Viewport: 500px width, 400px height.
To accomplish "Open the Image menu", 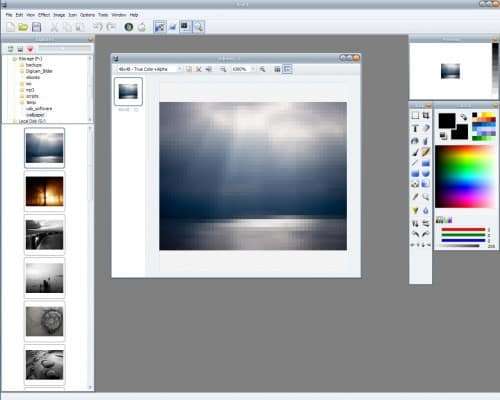I will [x=59, y=15].
